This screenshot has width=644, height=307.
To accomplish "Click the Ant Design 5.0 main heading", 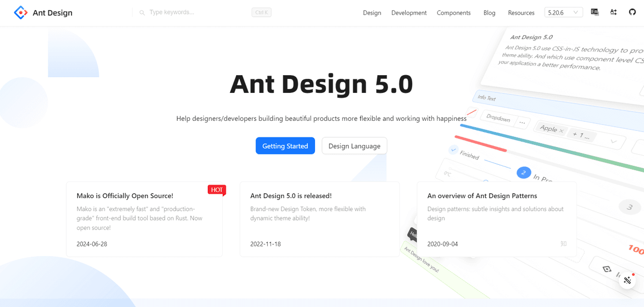I will pyautogui.click(x=321, y=84).
